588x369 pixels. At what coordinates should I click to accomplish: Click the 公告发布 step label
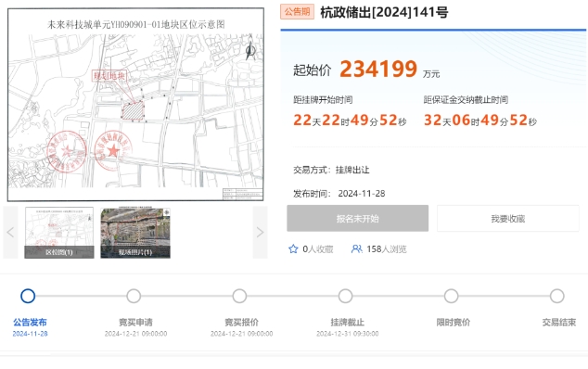click(30, 322)
